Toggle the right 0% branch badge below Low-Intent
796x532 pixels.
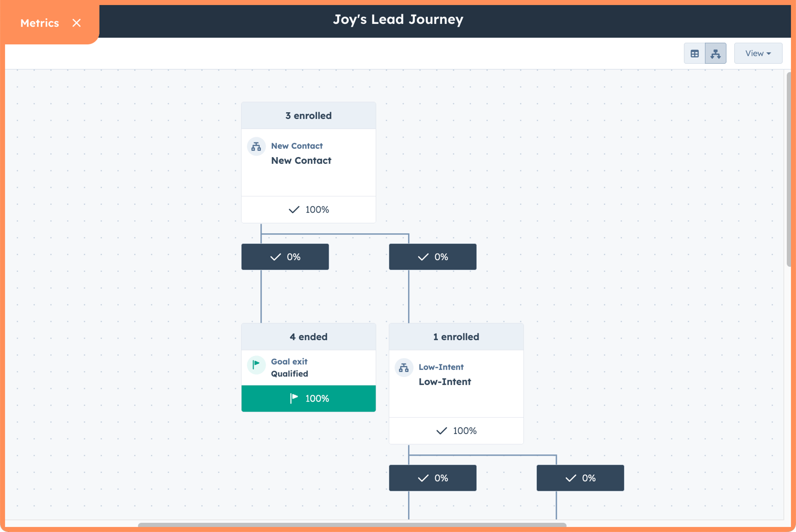[x=580, y=478]
